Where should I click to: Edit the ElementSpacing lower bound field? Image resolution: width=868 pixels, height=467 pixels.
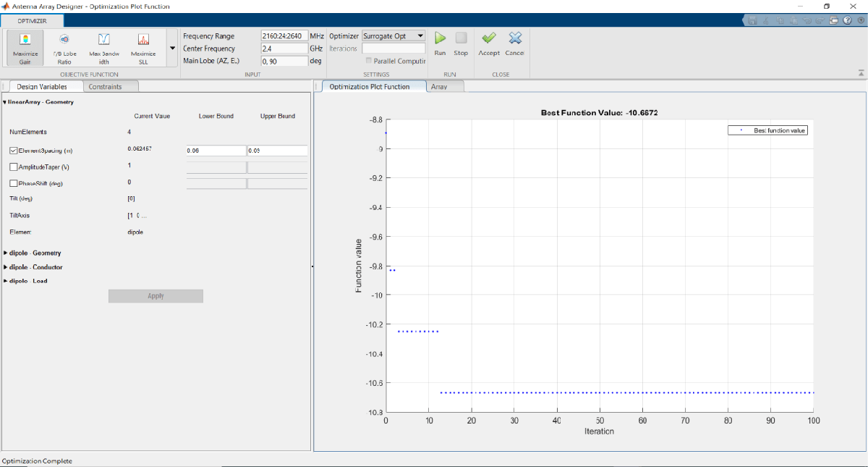tap(216, 151)
